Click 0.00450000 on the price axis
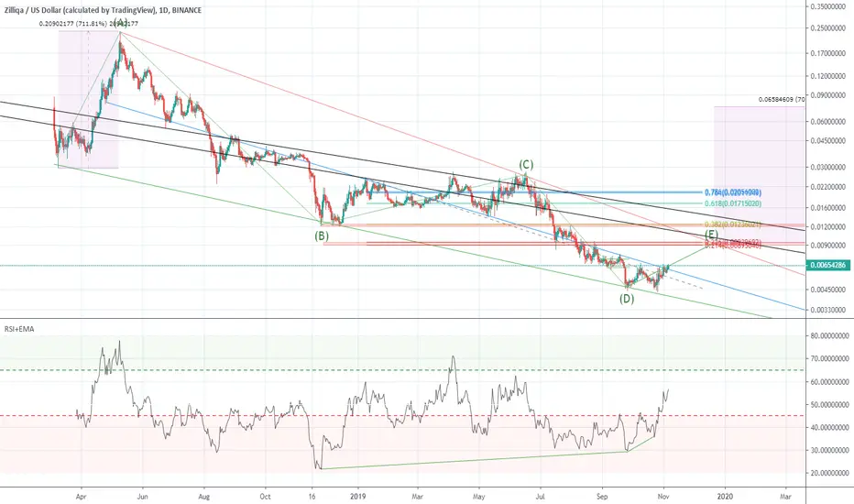This screenshot has height=504, width=854. (x=827, y=290)
